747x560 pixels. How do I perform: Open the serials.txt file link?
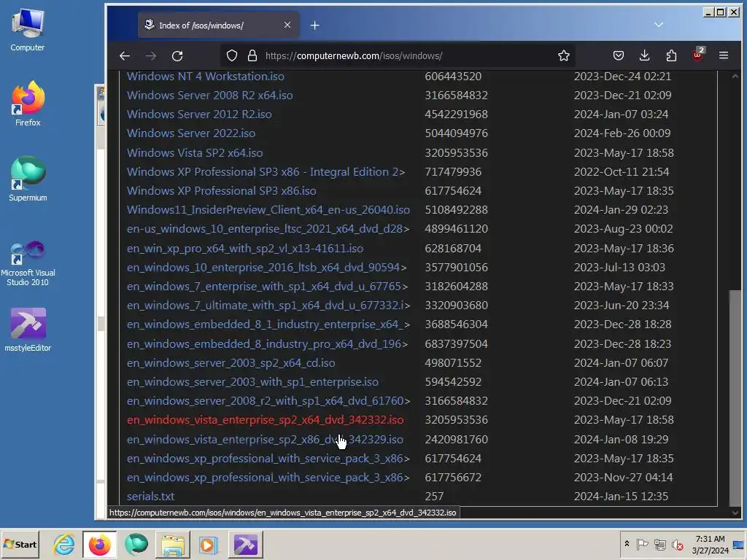pyautogui.click(x=150, y=496)
